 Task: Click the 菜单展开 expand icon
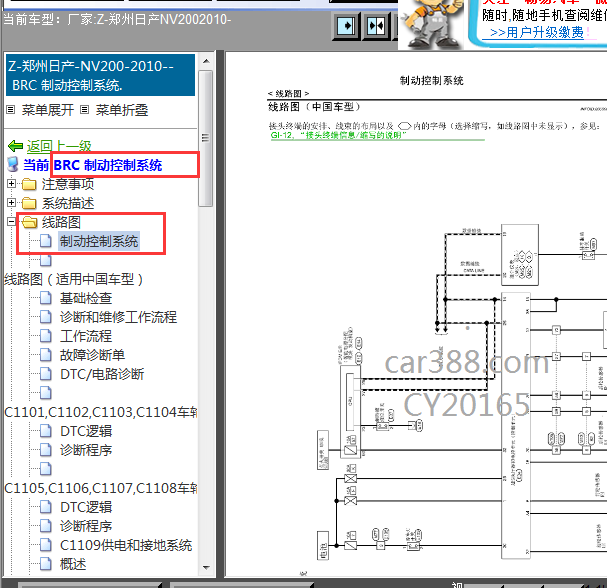tap(11, 110)
